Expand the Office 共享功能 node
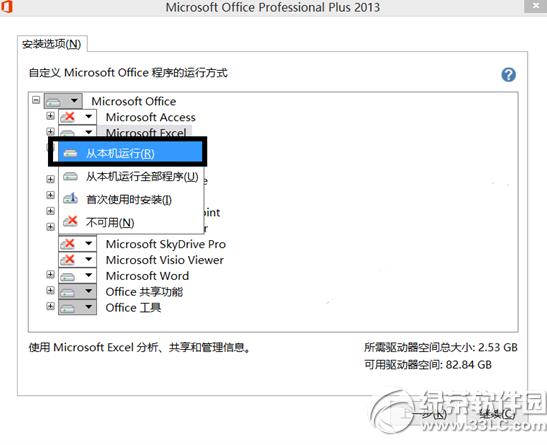Viewport: 547px width, 445px height. coord(50,291)
